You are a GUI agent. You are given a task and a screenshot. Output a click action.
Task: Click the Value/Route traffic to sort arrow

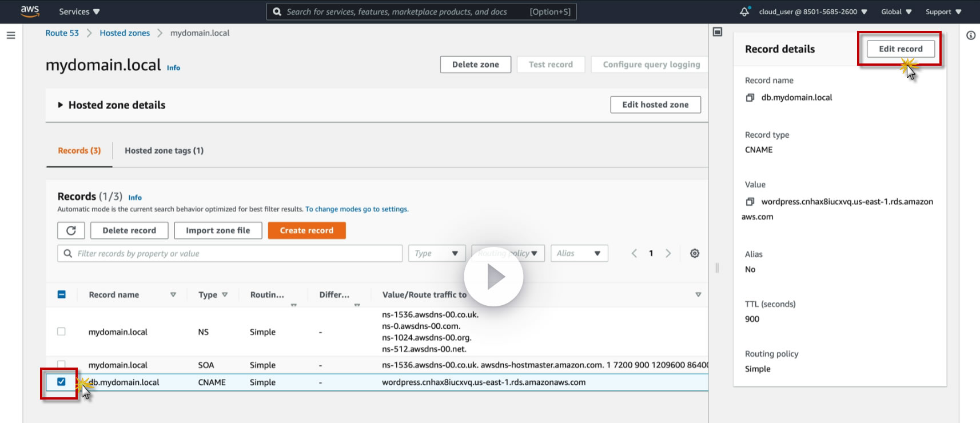pos(698,294)
